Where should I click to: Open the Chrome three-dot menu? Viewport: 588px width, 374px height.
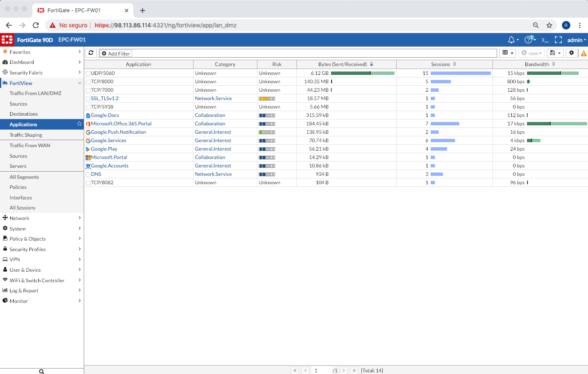pyautogui.click(x=580, y=25)
